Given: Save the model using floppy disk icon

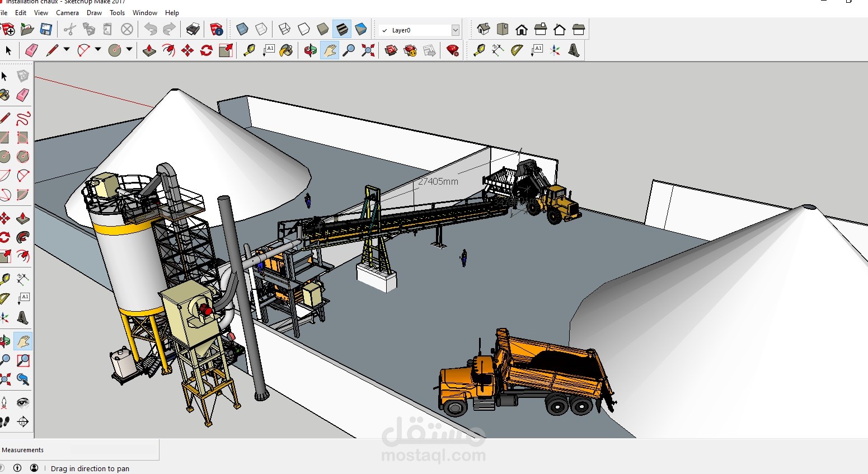Looking at the screenshot, I should [x=46, y=29].
